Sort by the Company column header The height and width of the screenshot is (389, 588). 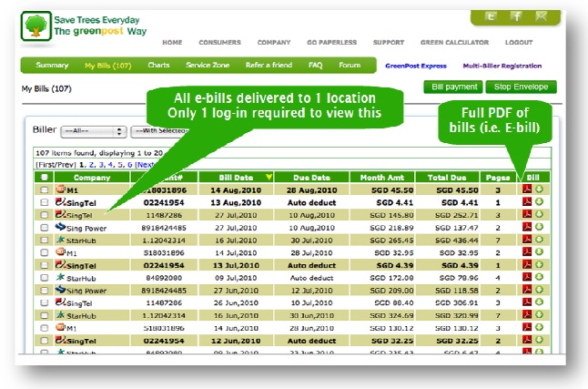click(92, 178)
